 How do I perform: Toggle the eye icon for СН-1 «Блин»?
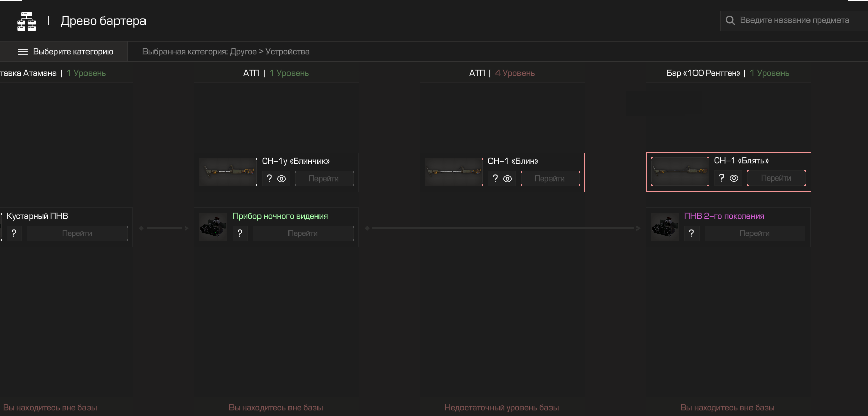pos(507,179)
